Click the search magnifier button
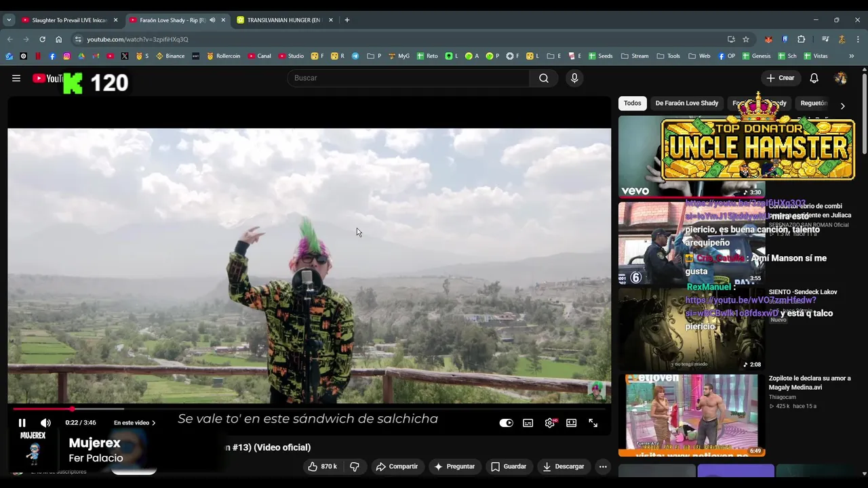 544,78
